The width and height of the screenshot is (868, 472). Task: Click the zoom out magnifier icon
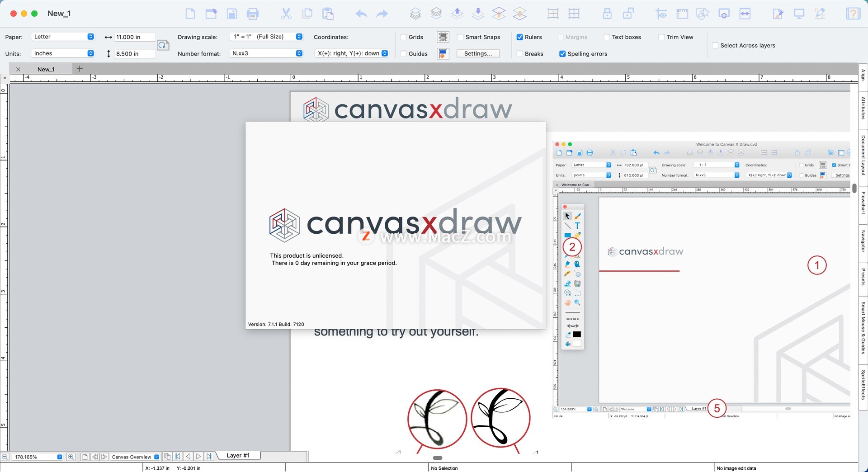click(5, 457)
